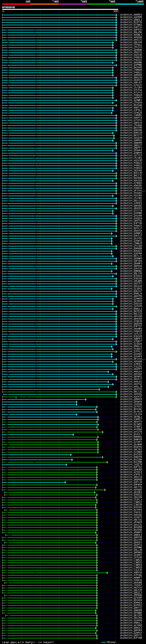Select hit UniRef100_A1E5M5
Viewport: 146px width, 644px height.
pyautogui.click(x=131, y=17)
